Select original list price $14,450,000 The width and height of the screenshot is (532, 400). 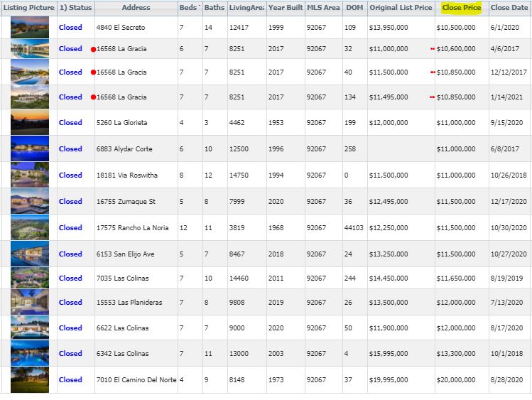[389, 279]
